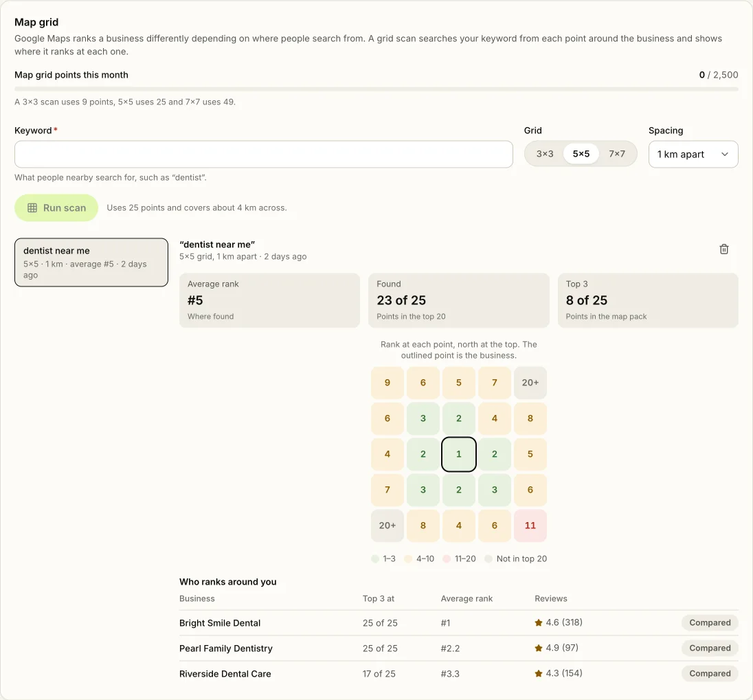753x700 pixels.
Task: Click the "#2.2" average rank cell
Action: coord(450,648)
